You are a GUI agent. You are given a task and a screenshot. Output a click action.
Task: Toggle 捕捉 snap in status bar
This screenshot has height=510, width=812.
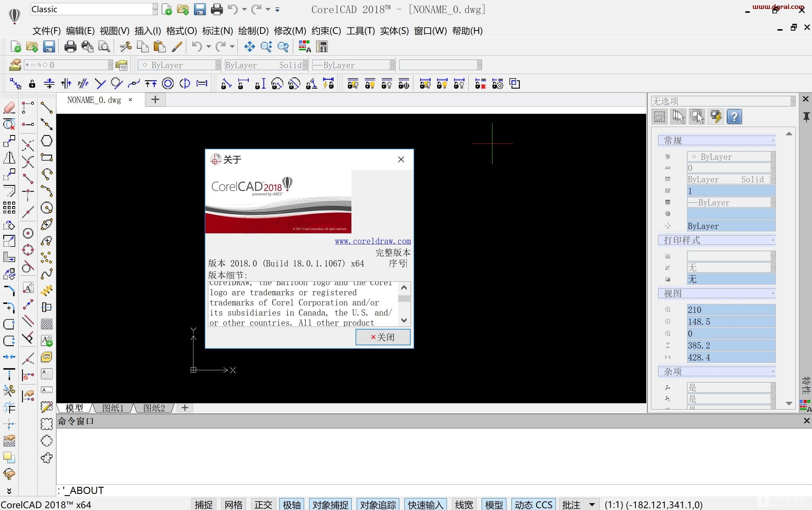coord(204,504)
